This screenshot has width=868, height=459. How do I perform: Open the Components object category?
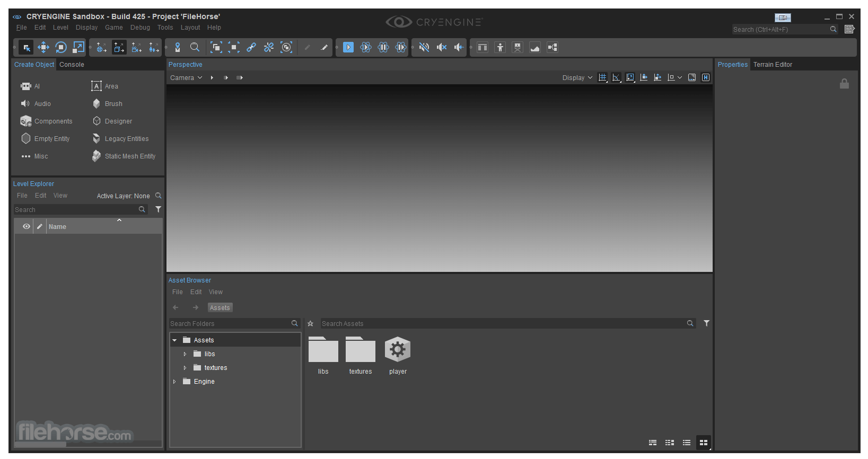tap(47, 121)
